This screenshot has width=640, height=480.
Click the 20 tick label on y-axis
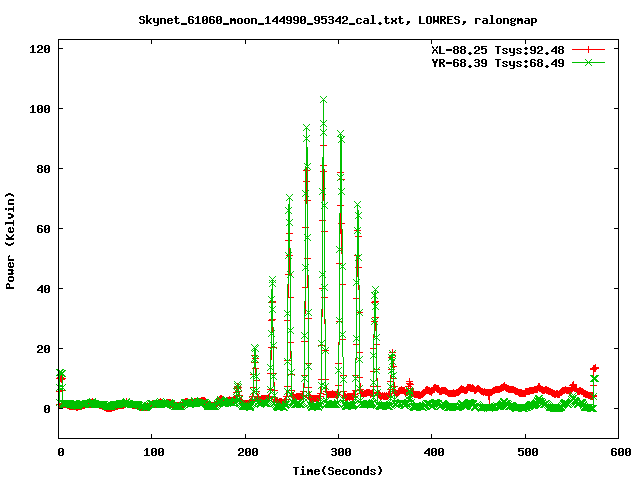point(44,348)
